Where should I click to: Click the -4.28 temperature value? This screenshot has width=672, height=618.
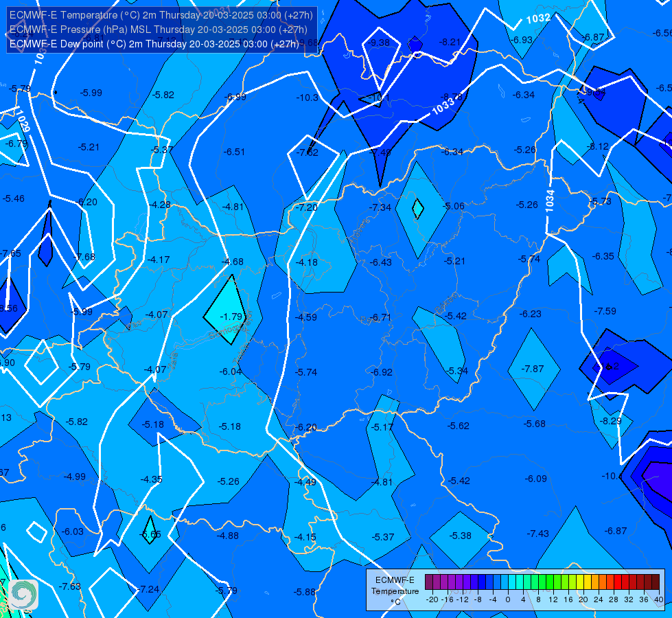point(160,205)
